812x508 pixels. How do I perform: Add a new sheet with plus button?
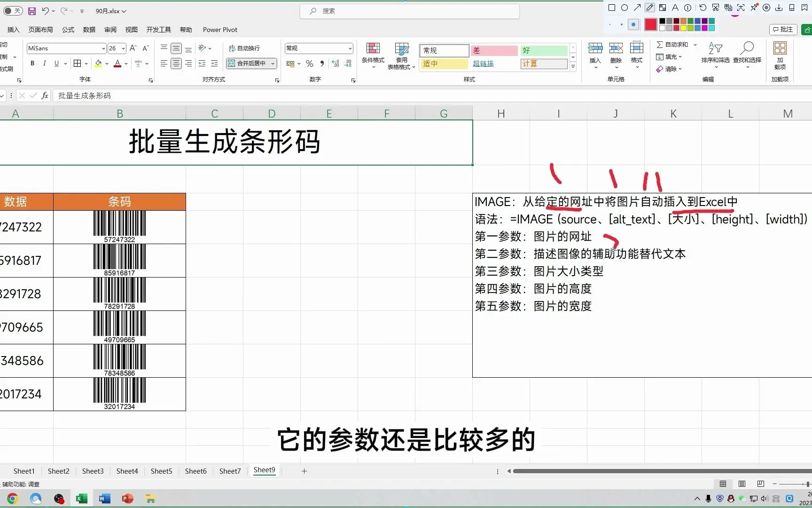pyautogui.click(x=304, y=471)
